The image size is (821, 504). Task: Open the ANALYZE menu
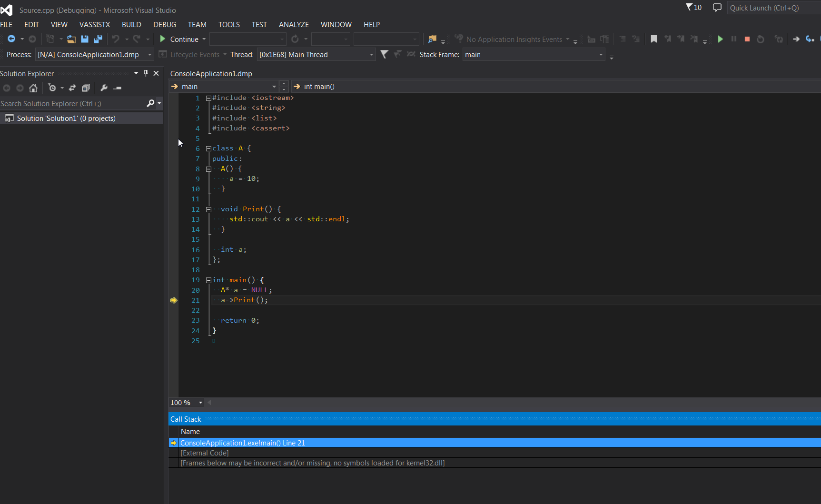click(294, 24)
